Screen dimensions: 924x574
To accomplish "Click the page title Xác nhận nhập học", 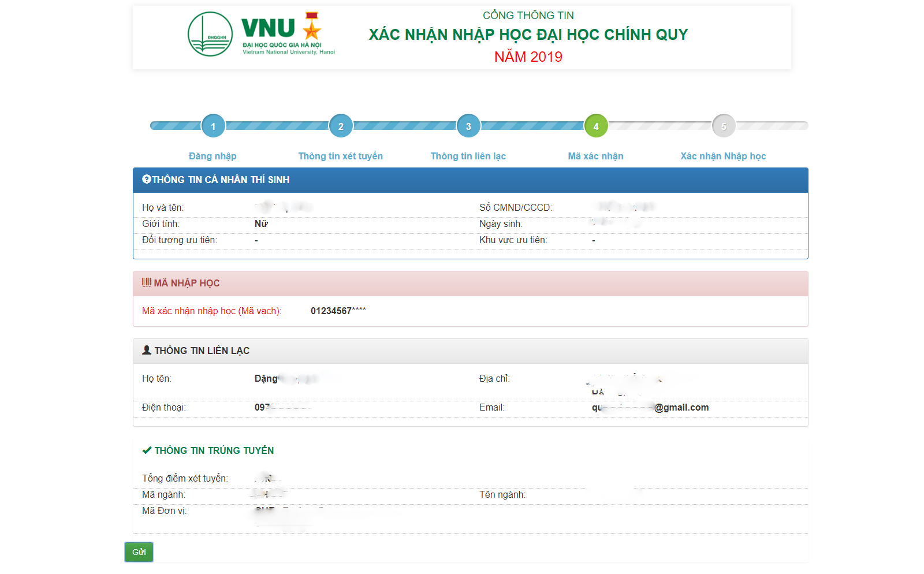I will point(528,35).
